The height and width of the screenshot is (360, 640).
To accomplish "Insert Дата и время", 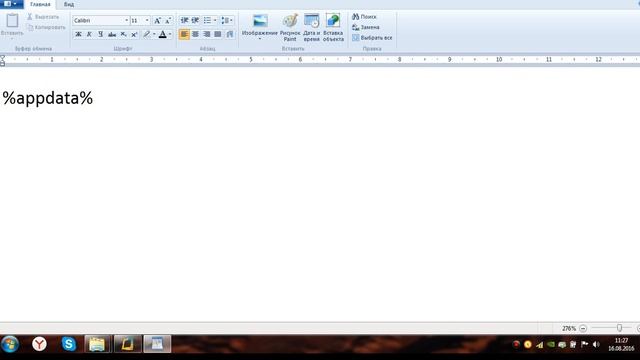I will coord(311,27).
